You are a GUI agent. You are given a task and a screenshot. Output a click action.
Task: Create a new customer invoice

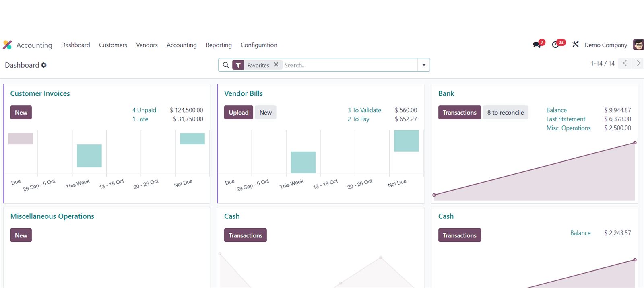tap(21, 113)
